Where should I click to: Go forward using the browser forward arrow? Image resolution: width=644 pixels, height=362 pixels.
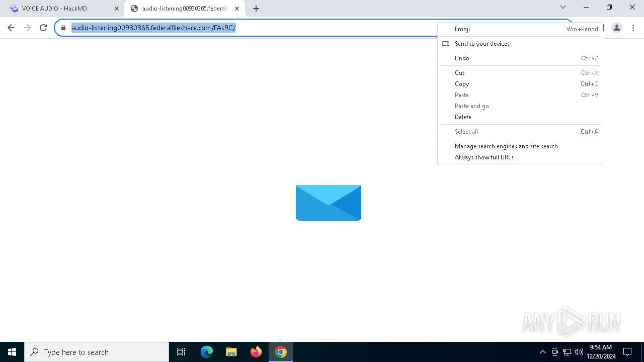pos(27,28)
